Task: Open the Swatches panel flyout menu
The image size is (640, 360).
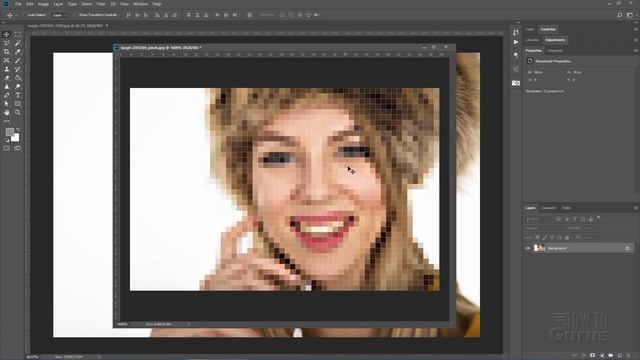Action: (x=636, y=29)
